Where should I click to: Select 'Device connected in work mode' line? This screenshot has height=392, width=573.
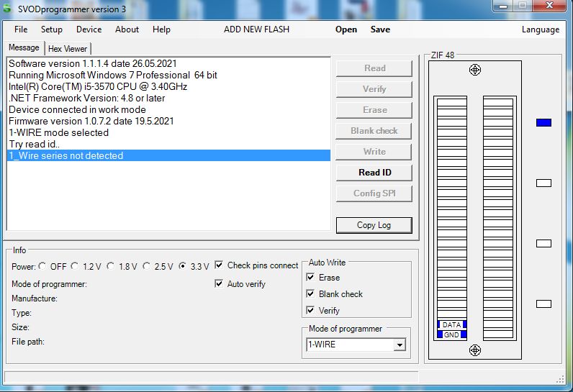pyautogui.click(x=168, y=109)
